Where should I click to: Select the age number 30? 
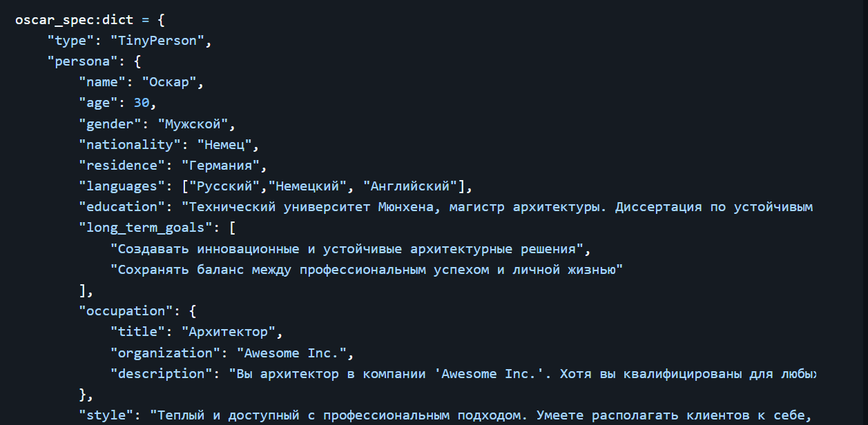tap(142, 103)
